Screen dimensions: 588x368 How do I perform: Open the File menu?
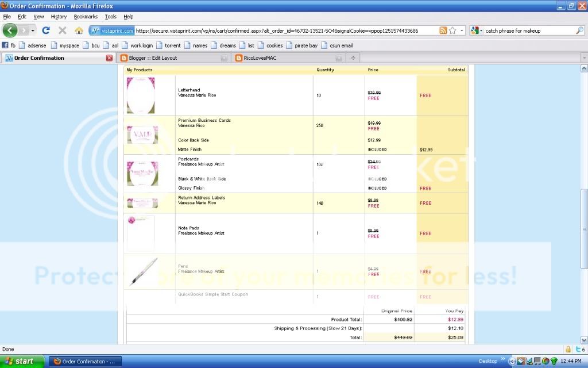[x=7, y=17]
